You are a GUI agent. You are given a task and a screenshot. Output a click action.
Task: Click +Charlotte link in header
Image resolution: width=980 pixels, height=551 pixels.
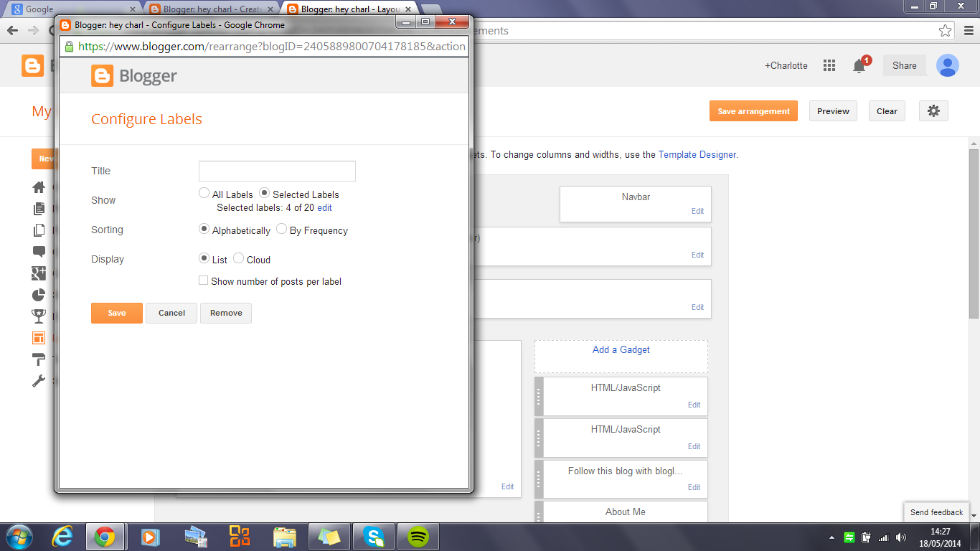click(x=786, y=65)
